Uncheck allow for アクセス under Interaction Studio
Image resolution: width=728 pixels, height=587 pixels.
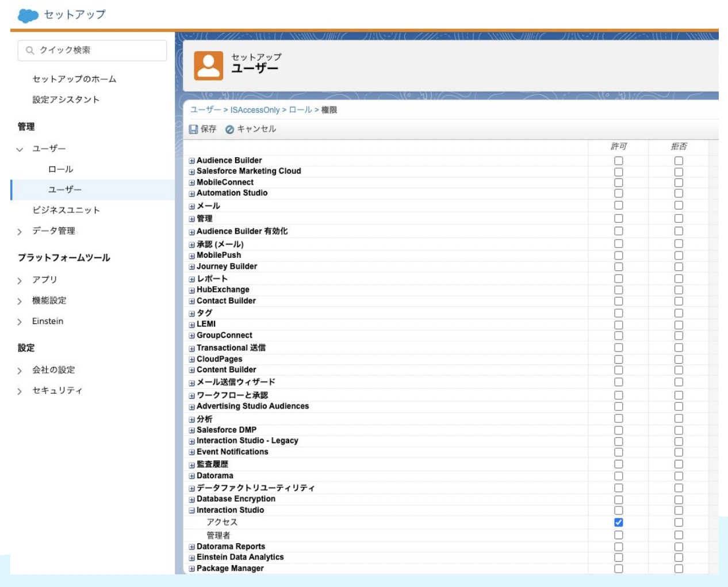(619, 523)
